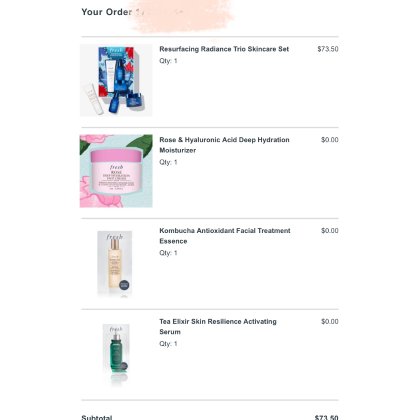Click the Qty: 1 under Tea Elixir Serum
The image size is (420, 420).
pos(168,343)
